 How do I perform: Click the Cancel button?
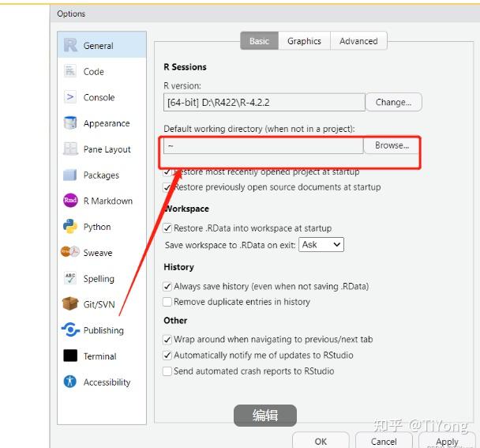pyautogui.click(x=384, y=441)
